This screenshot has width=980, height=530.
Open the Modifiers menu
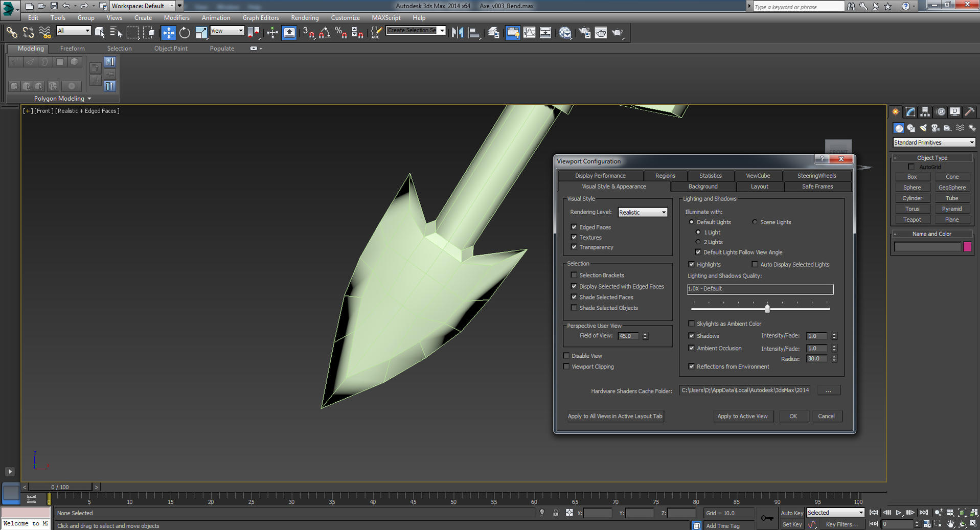point(176,18)
